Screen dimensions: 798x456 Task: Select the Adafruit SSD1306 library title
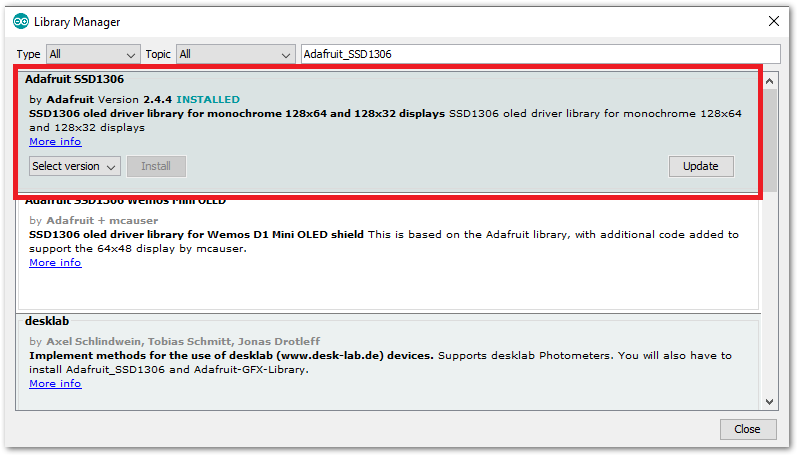[x=74, y=79]
